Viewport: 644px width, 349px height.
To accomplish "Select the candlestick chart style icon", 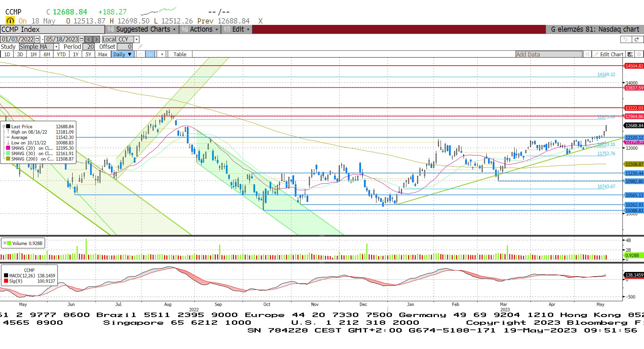I will pos(150,54).
